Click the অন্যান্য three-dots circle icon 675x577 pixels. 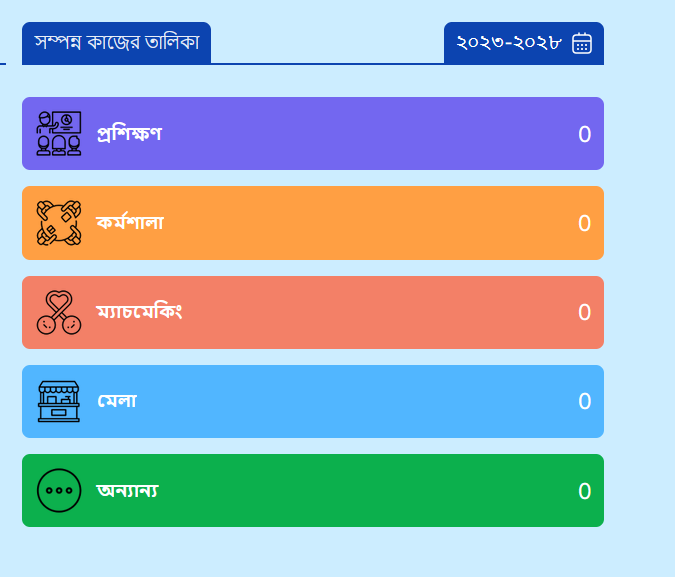click(59, 490)
